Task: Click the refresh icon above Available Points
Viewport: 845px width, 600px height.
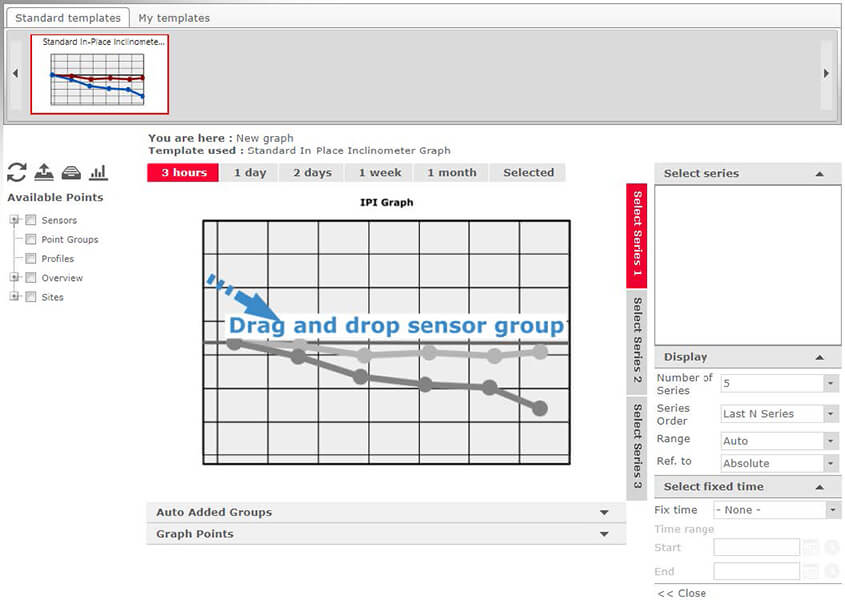Action: pyautogui.click(x=16, y=172)
